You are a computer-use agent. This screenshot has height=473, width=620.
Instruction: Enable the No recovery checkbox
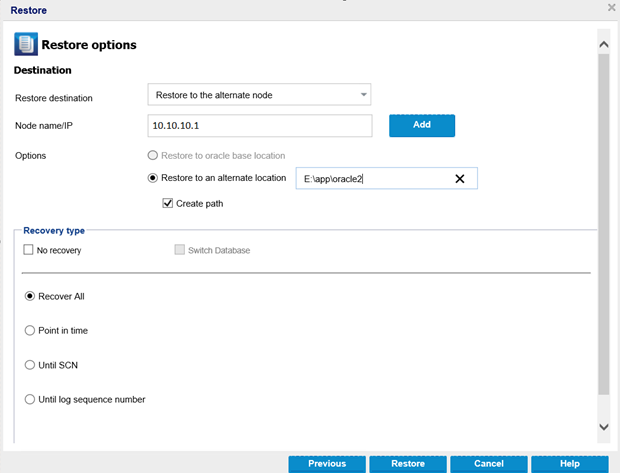(x=29, y=250)
